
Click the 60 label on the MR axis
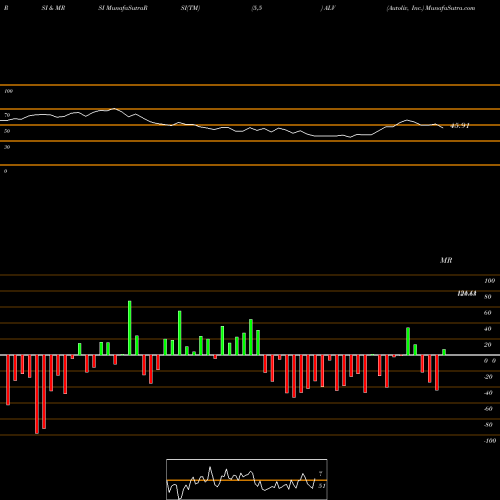pos(488,313)
